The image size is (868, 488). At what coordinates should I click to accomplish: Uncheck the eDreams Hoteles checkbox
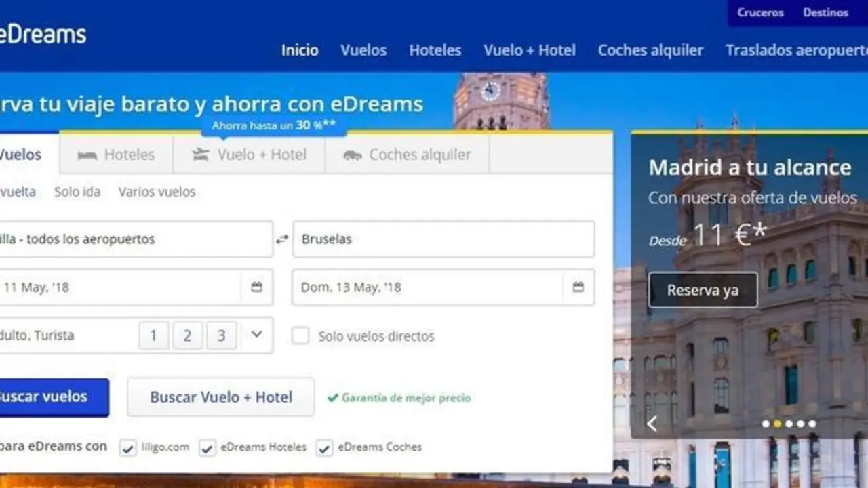coord(208,448)
